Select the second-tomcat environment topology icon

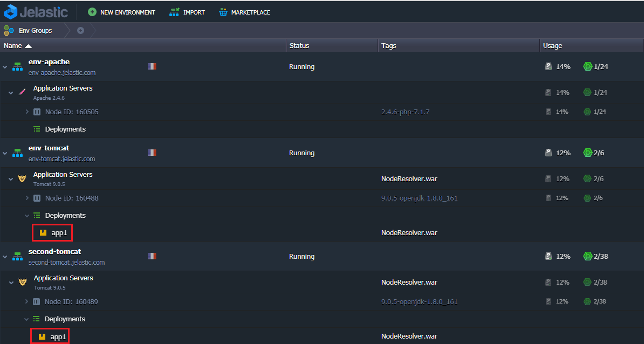[x=17, y=256]
